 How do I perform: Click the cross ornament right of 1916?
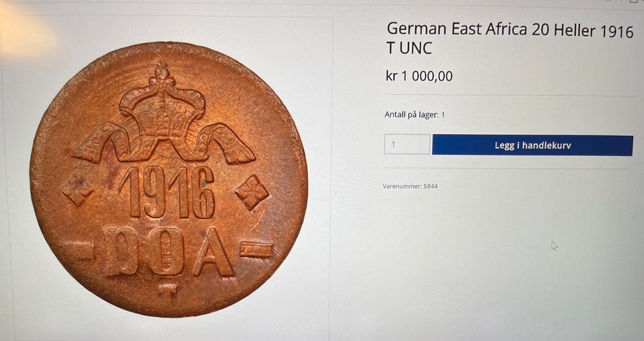click(x=252, y=192)
